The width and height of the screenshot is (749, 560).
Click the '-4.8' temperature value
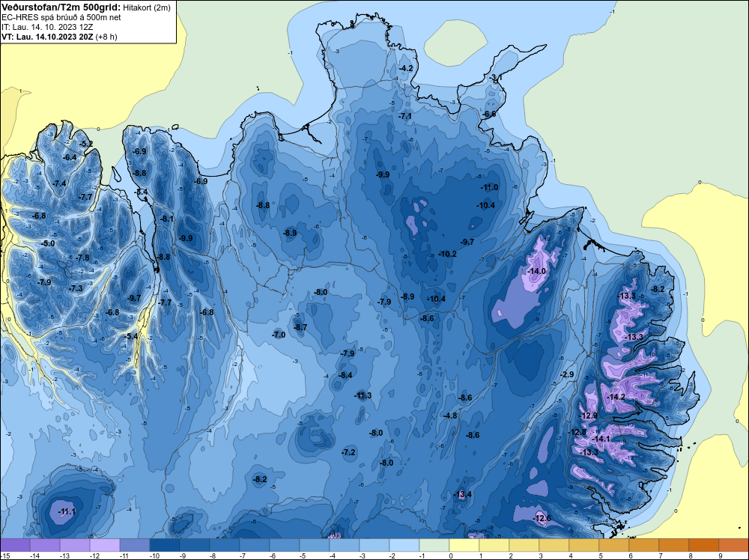pos(450,416)
